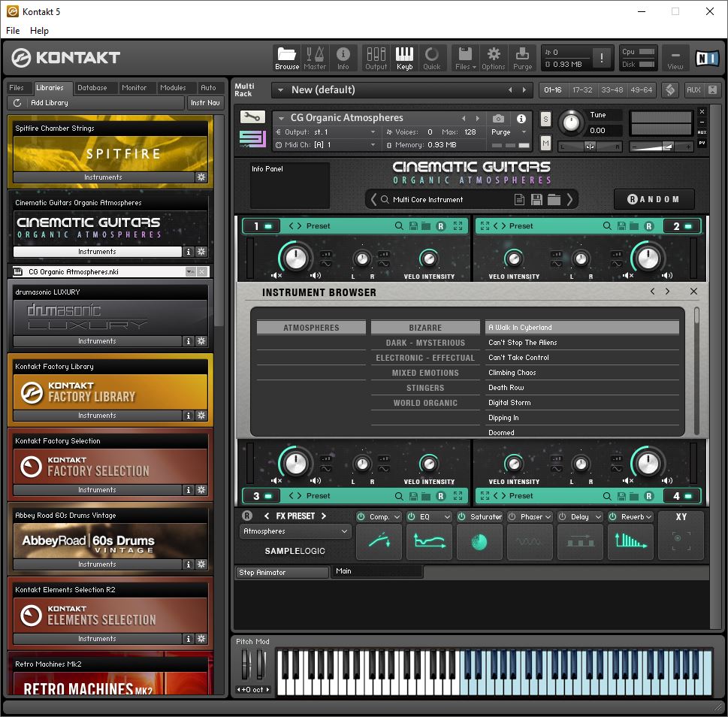Toggle core 4 on/off switch
This screenshot has width=728, height=717.
point(688,496)
